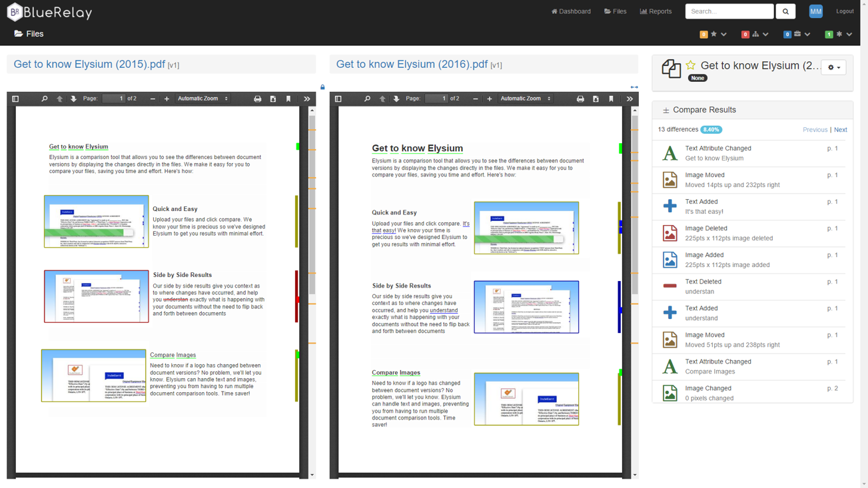The height and width of the screenshot is (488, 868).
Task: Toggle the favorite star beside comparison title
Action: (x=691, y=65)
